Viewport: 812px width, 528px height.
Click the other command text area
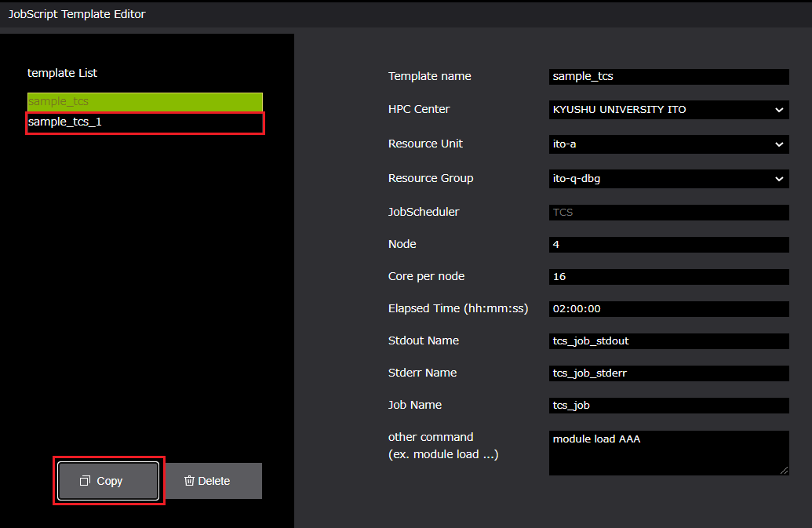click(668, 453)
